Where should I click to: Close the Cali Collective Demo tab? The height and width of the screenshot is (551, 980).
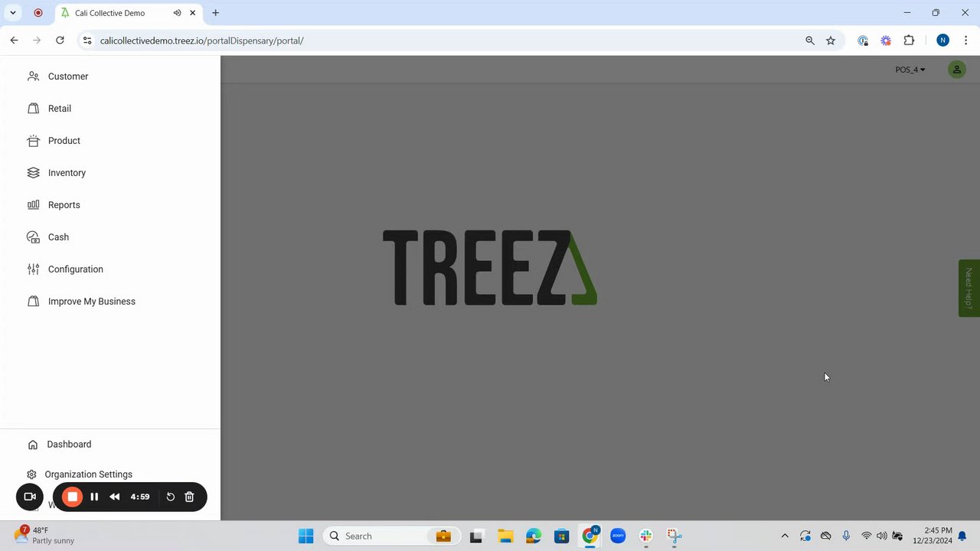[x=193, y=13]
